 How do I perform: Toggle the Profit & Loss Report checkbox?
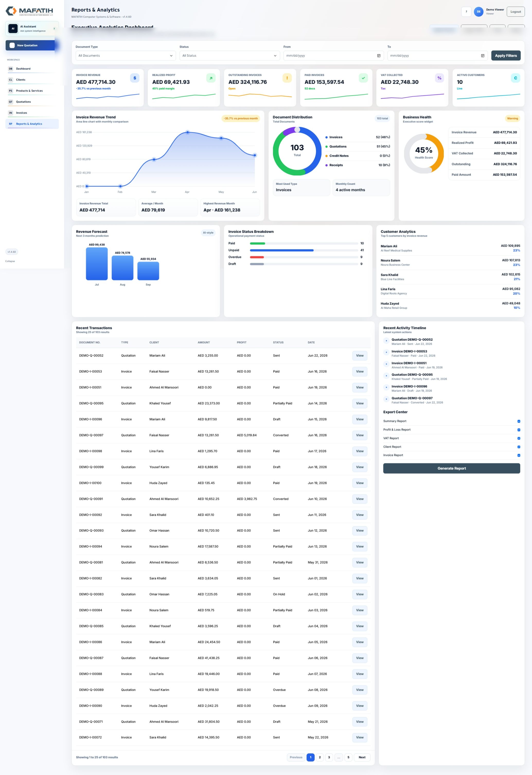[518, 430]
